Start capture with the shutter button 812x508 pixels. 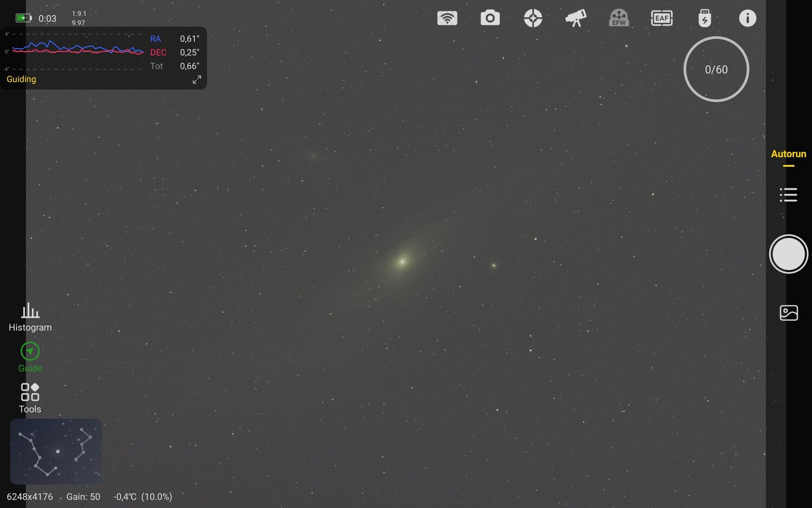(x=789, y=254)
